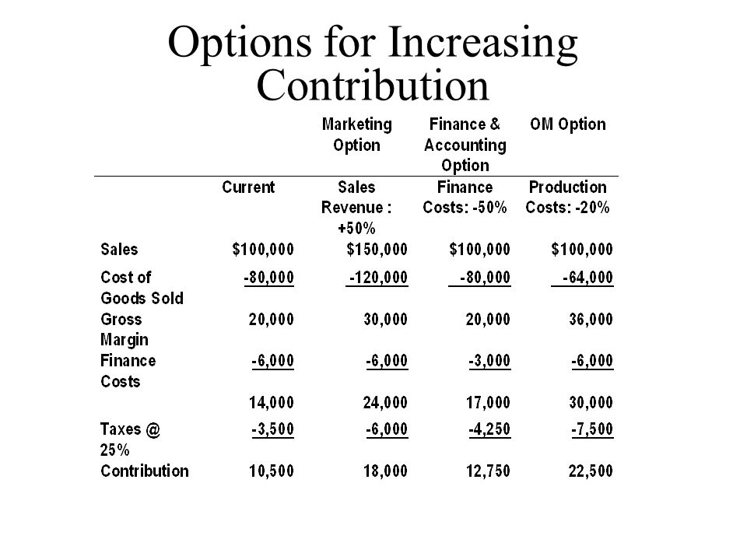Select the -64,000 cost value
The height and width of the screenshot is (560, 747).
[587, 278]
